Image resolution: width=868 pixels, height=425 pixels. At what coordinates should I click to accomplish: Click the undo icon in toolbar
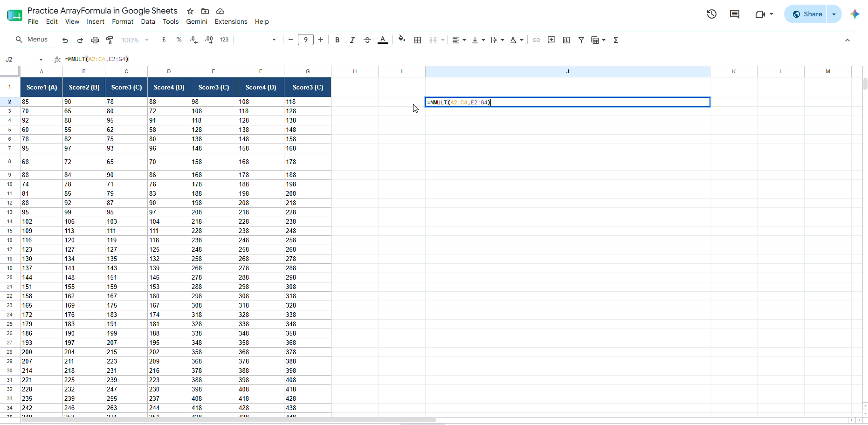pyautogui.click(x=65, y=40)
